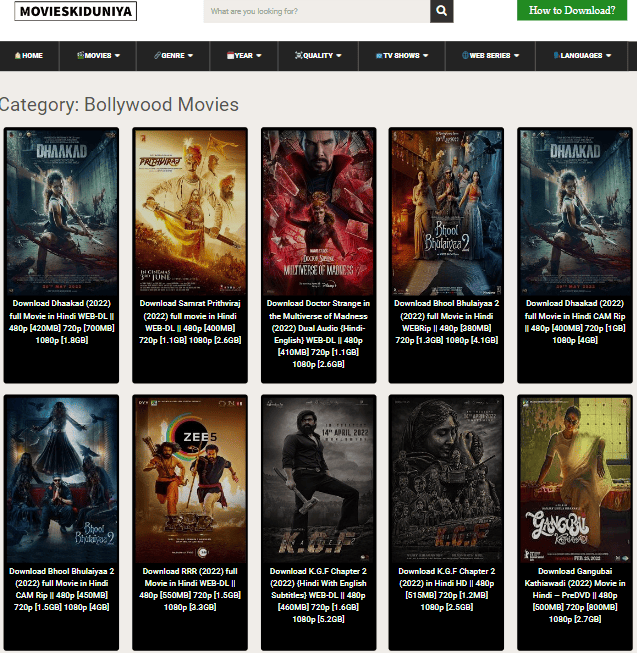
Task: Expand the Genre dropdown arrow
Action: [190, 55]
